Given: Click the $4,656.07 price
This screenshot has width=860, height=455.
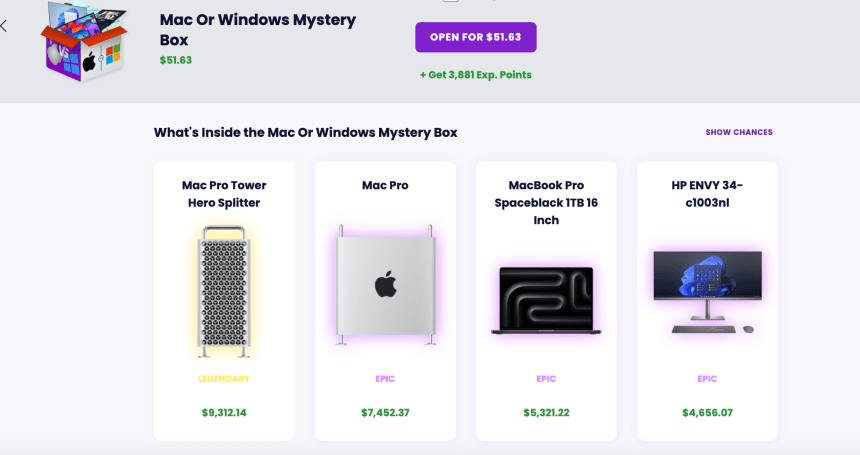Looking at the screenshot, I should point(708,413).
